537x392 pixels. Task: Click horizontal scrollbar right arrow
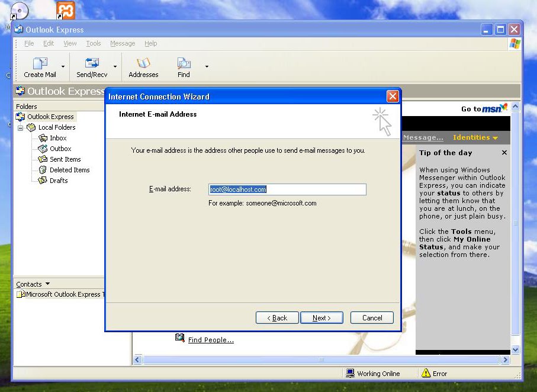click(x=505, y=360)
